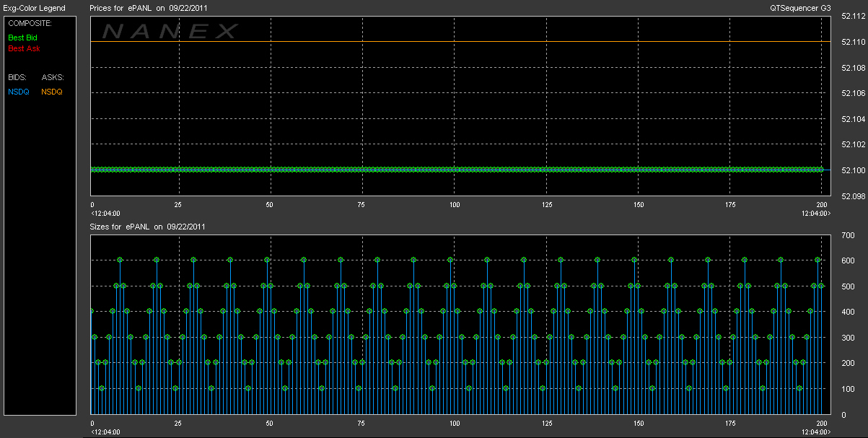The image size is (868, 438).
Task: Select the ASKS: column heading
Action: pyautogui.click(x=53, y=76)
